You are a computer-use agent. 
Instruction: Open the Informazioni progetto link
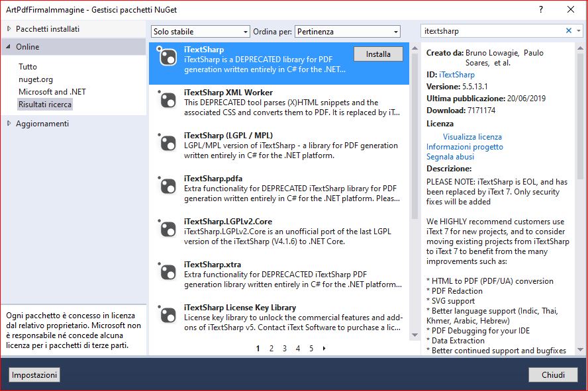(x=465, y=147)
